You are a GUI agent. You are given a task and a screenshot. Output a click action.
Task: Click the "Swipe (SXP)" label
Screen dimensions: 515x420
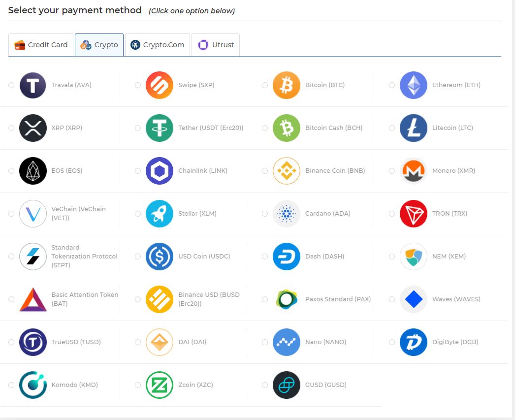(x=196, y=85)
